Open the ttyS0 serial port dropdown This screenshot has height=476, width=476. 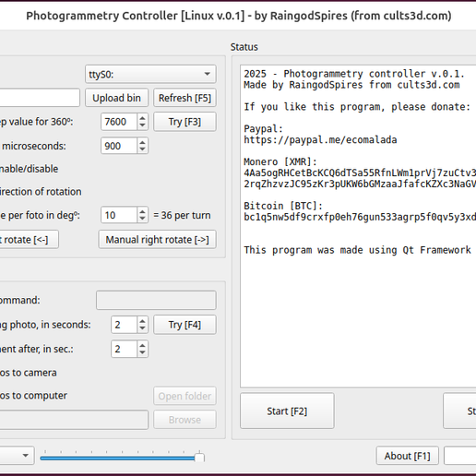(x=150, y=74)
